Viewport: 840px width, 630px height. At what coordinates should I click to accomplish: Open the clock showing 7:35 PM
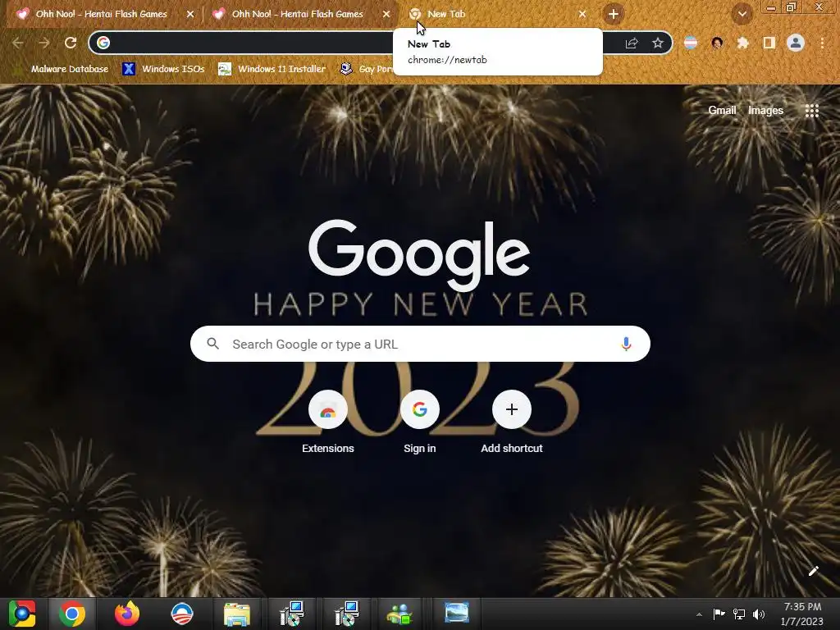(801, 614)
